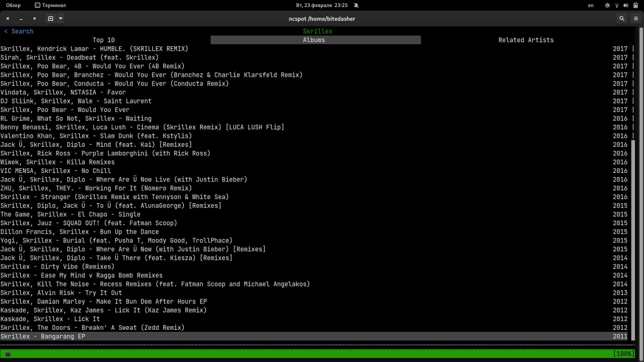
Task: Click the 2013 year on Try It Out row
Action: (620, 293)
